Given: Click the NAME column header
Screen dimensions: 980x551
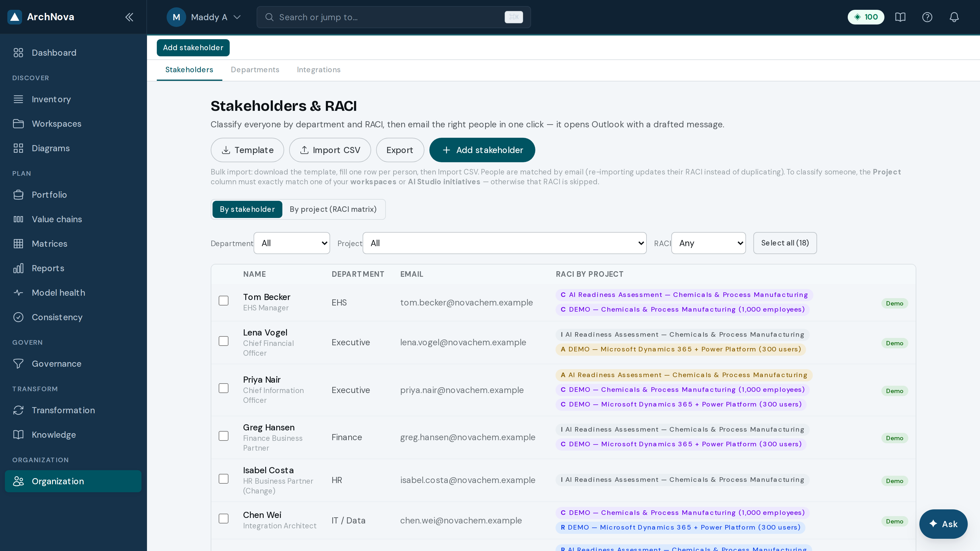Looking at the screenshot, I should 254,274.
